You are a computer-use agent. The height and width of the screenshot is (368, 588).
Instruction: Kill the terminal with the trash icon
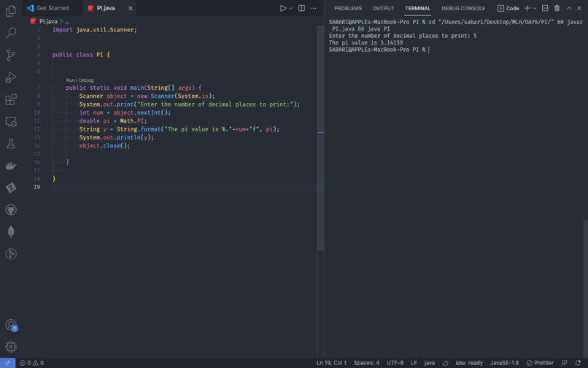[x=557, y=8]
